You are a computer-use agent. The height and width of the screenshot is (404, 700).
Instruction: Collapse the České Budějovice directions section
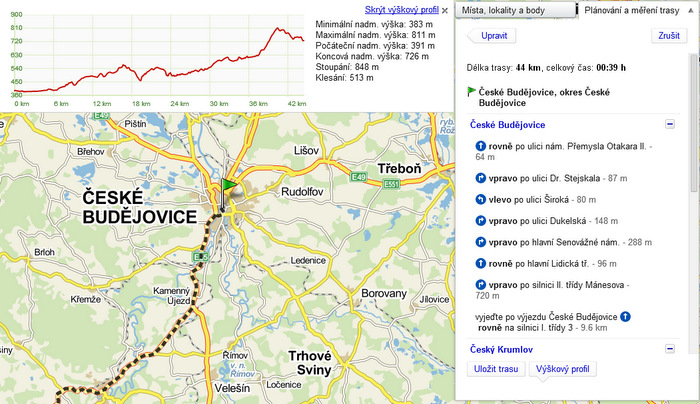[670, 125]
